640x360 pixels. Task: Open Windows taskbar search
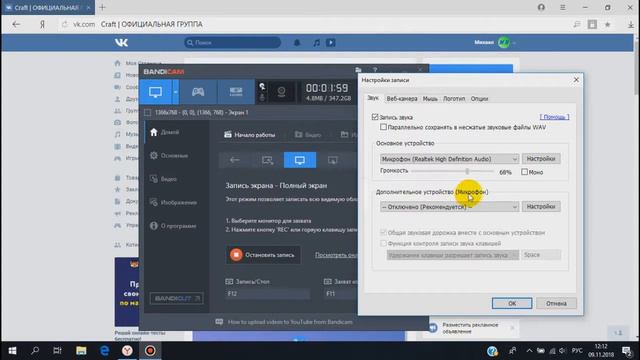[x=35, y=351]
